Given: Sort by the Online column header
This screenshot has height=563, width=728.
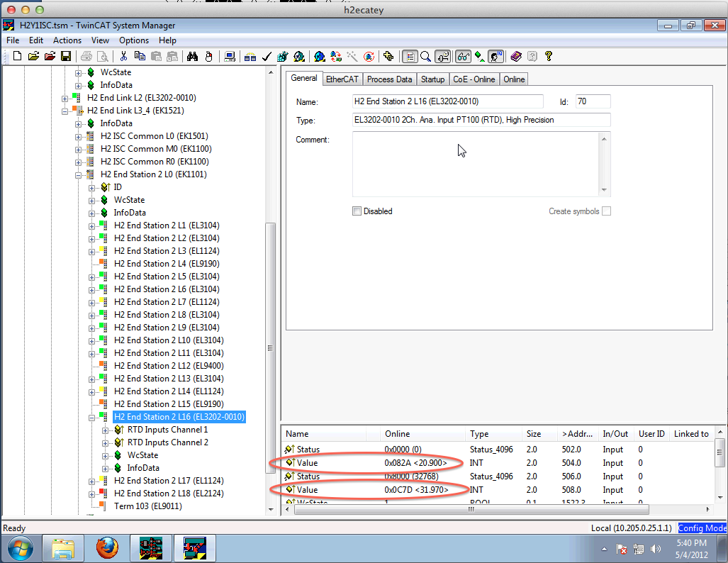Looking at the screenshot, I should pyautogui.click(x=422, y=434).
